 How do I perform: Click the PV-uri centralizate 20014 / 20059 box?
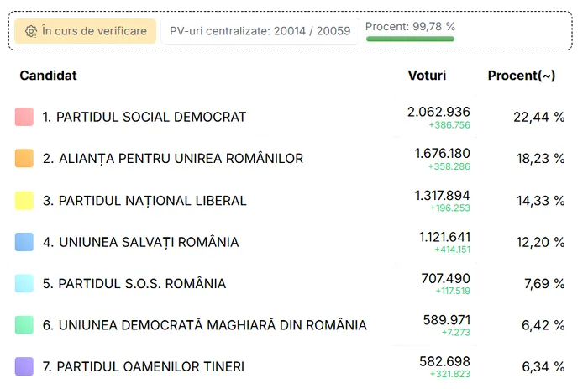[x=260, y=31]
